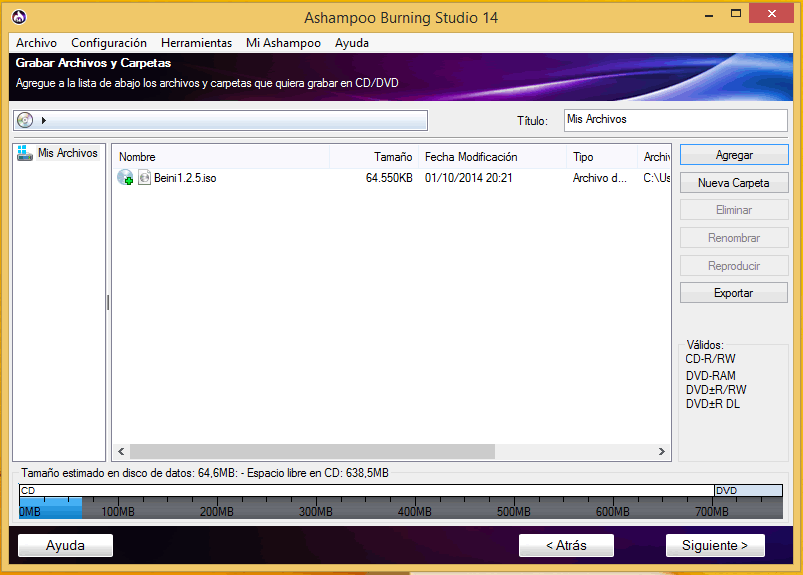Image resolution: width=803 pixels, height=575 pixels.
Task: Click the Exportar button
Action: point(734,293)
